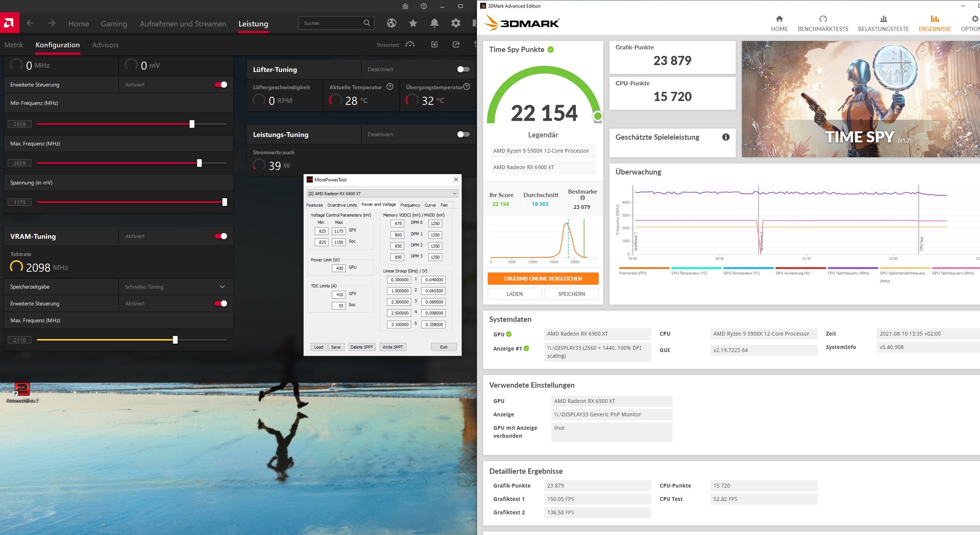Click the Power Limit GPU value field
The width and height of the screenshot is (980, 535).
click(x=339, y=268)
